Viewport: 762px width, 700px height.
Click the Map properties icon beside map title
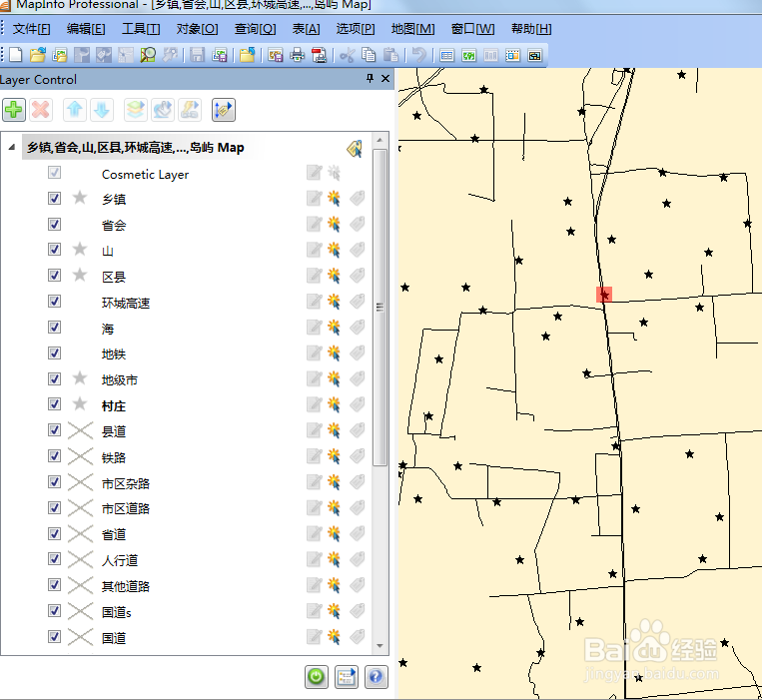(x=355, y=149)
